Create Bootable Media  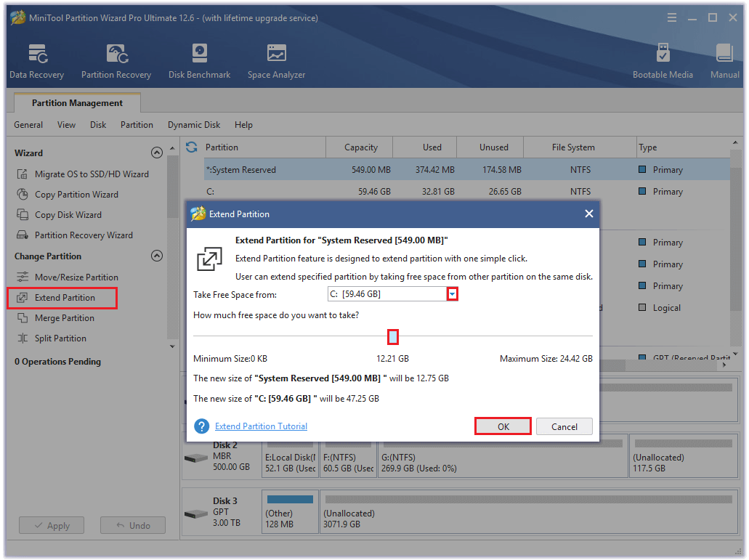[x=663, y=61]
